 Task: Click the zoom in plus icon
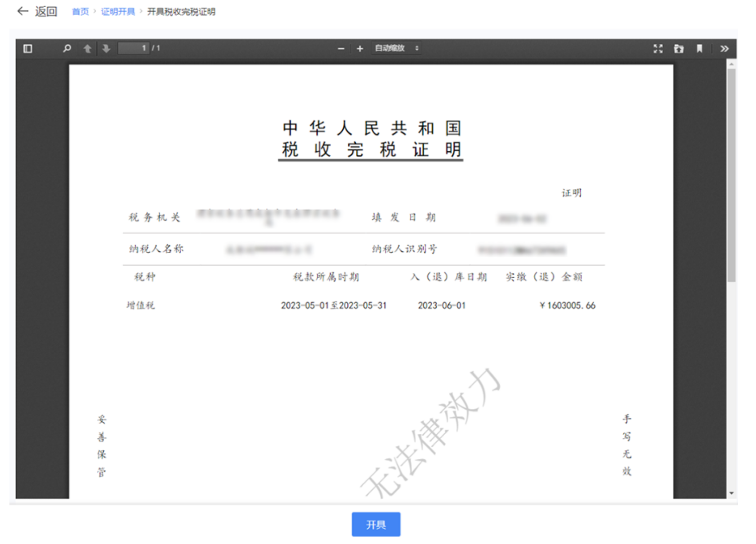pyautogui.click(x=359, y=49)
